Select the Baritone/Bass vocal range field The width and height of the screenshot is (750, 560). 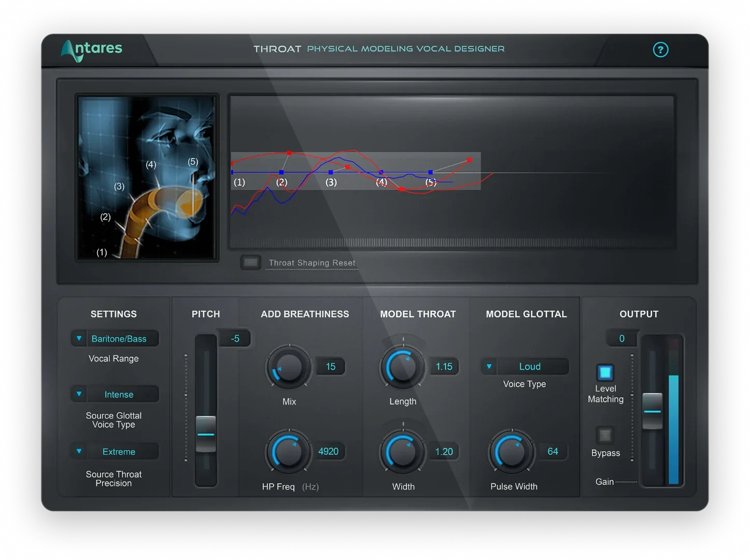pos(122,339)
